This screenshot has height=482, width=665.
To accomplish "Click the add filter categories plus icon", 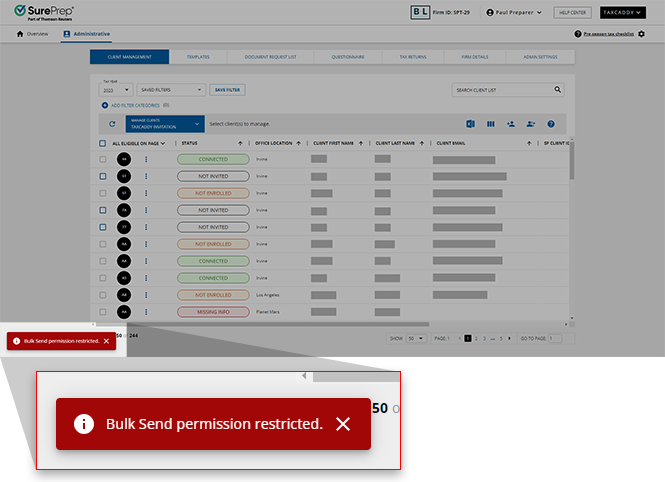I will [x=103, y=105].
